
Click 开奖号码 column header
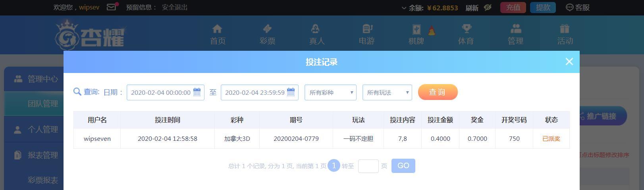tap(514, 120)
